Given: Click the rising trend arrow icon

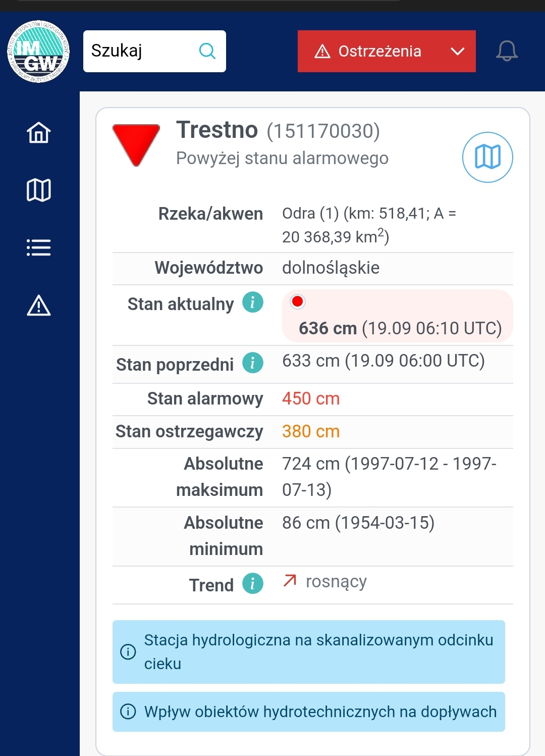Looking at the screenshot, I should pyautogui.click(x=290, y=581).
